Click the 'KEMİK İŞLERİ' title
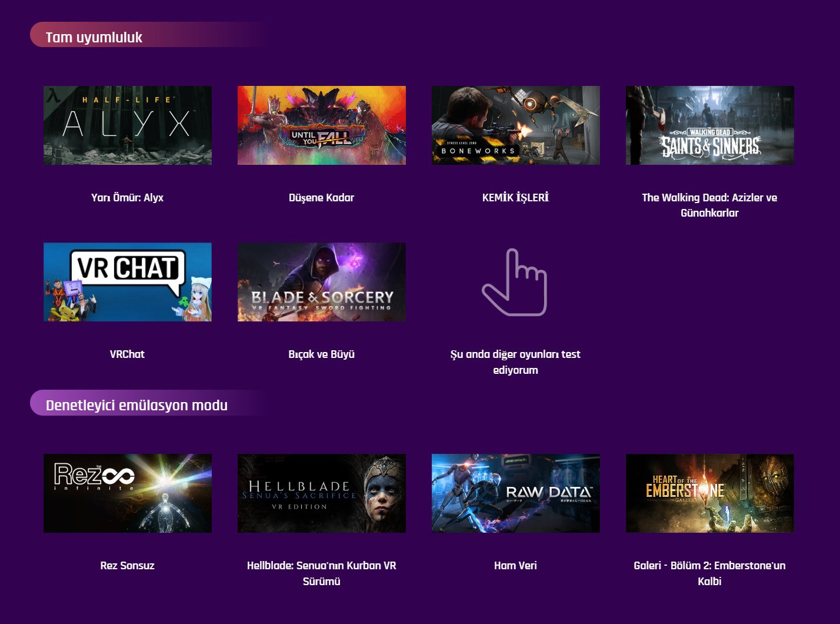This screenshot has width=840, height=624. click(516, 197)
